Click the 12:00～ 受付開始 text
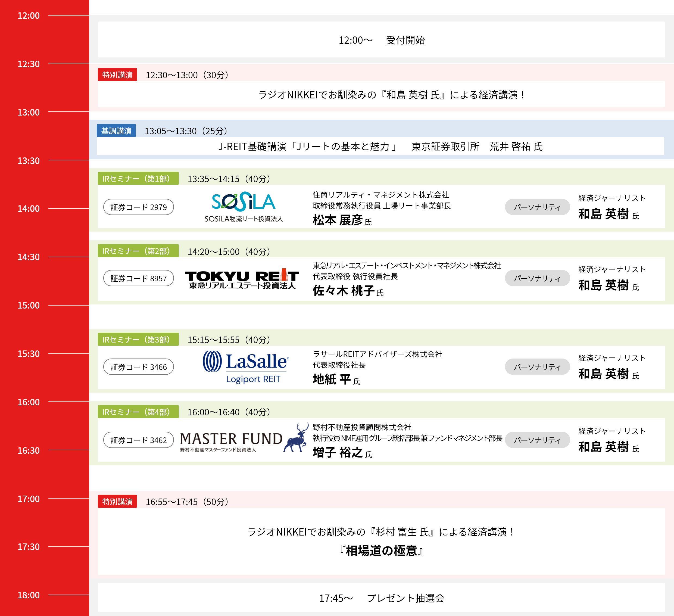The image size is (674, 616). click(x=382, y=40)
